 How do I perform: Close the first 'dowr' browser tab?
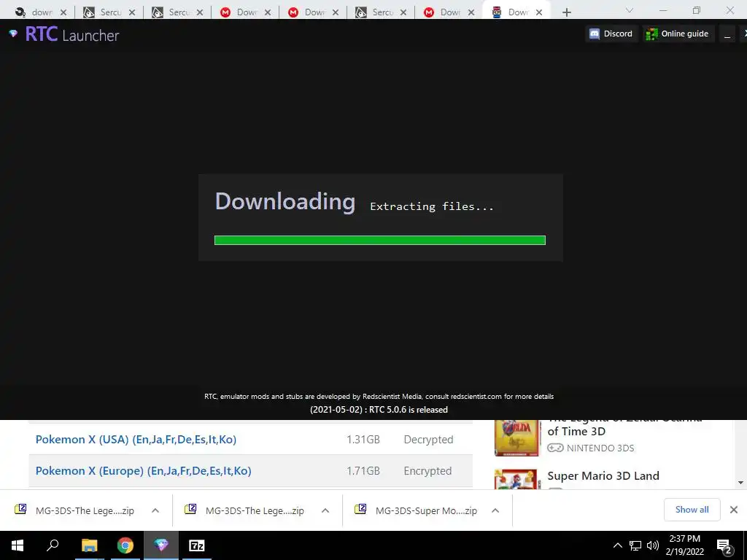pos(63,12)
